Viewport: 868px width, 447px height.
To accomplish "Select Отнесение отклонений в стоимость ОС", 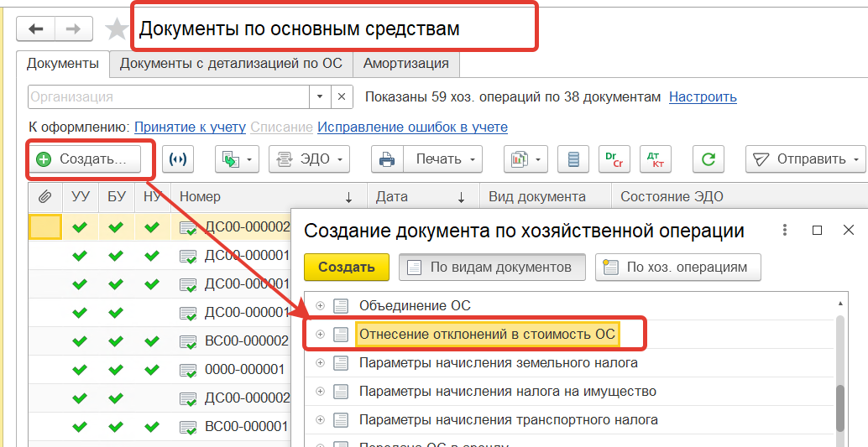I will 487,334.
